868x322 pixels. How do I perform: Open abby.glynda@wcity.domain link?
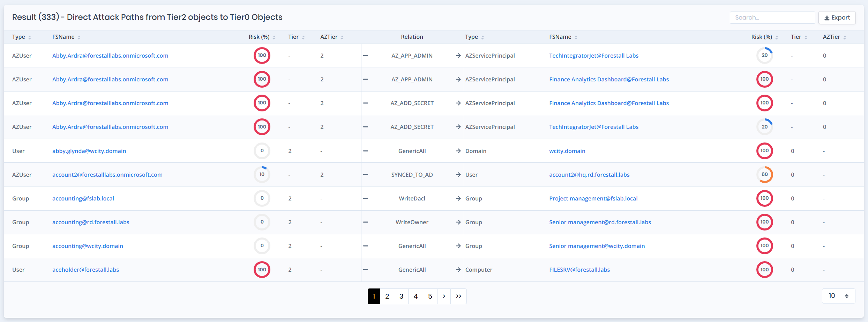coord(89,151)
